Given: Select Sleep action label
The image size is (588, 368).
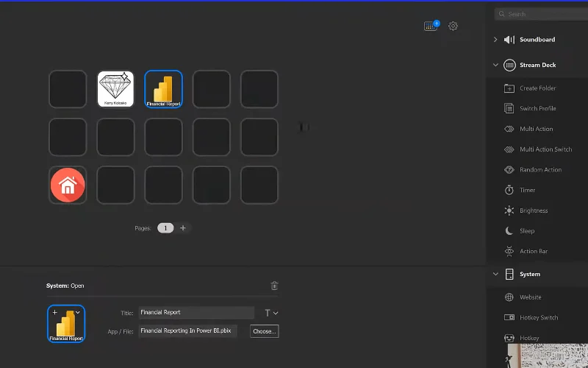Looking at the screenshot, I should (x=527, y=231).
